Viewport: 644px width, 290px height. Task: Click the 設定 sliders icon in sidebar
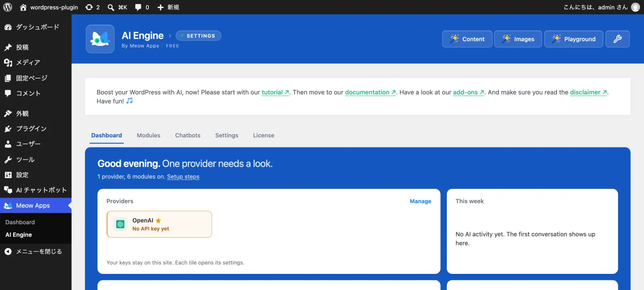(8, 175)
